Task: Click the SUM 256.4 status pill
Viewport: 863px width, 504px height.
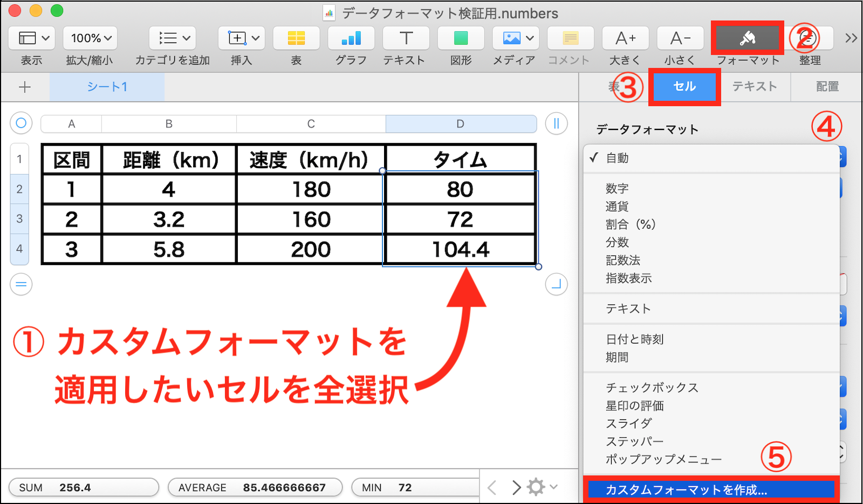Action: point(84,487)
